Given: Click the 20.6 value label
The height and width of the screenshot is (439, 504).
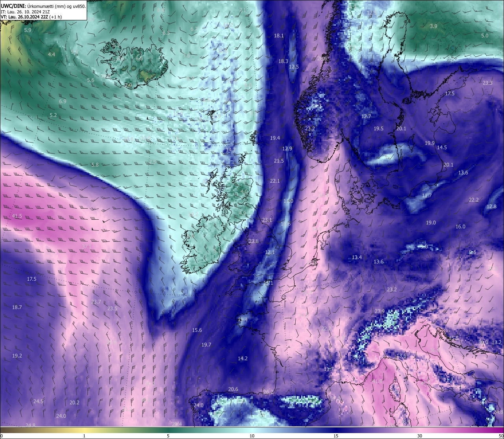Looking at the screenshot, I should tap(233, 389).
